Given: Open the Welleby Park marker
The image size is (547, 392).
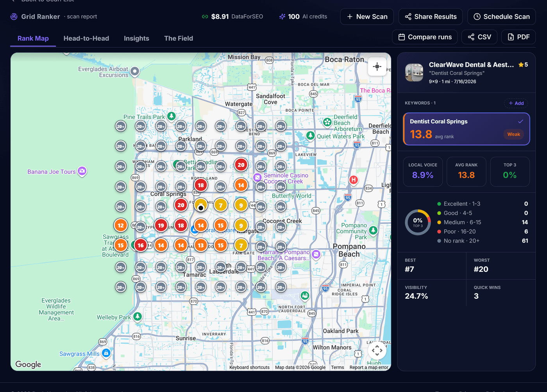Looking at the screenshot, I should pos(137,316).
